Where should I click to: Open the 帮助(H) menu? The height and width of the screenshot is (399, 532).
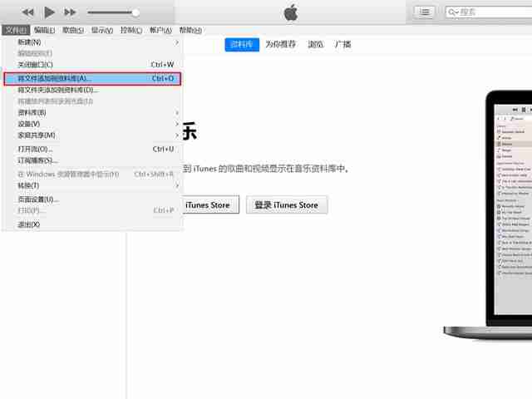pyautogui.click(x=190, y=30)
